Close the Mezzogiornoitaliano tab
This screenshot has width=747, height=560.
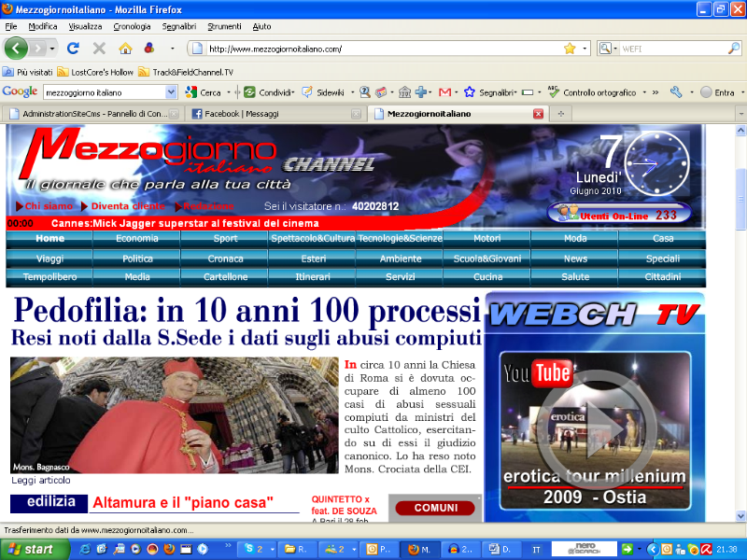click(x=539, y=114)
